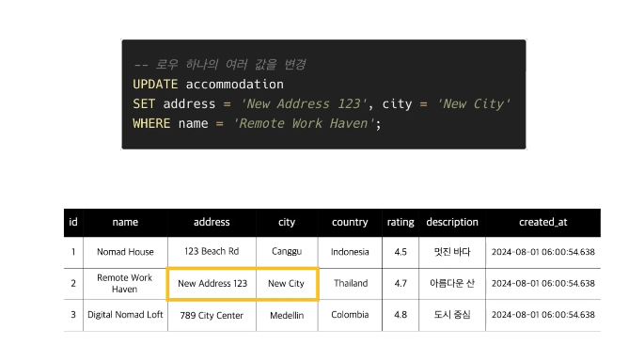Screen dimensions: 644x345
Task: Click the SET keyword in the code
Action: pyautogui.click(x=144, y=104)
